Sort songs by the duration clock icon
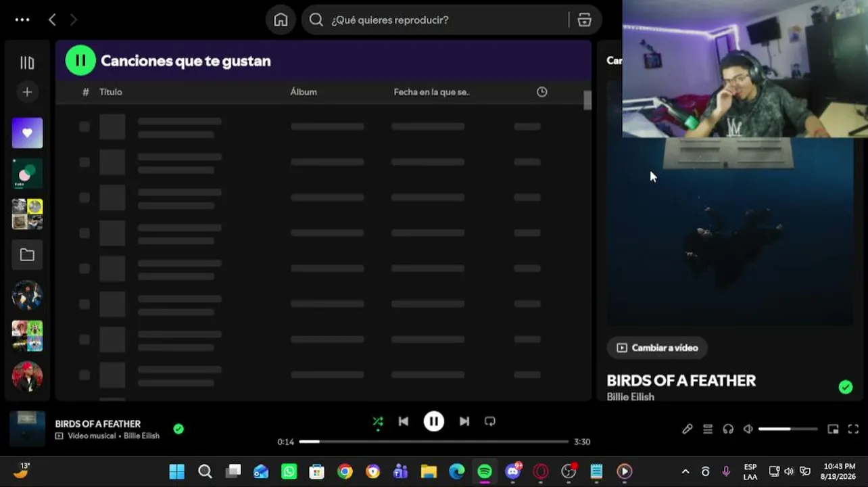Screen dimensions: 868x487 point(541,92)
